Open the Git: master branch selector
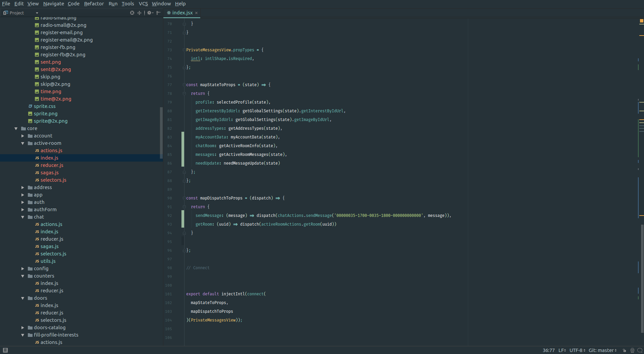Screen dimensions: 644x354 pos(602,350)
